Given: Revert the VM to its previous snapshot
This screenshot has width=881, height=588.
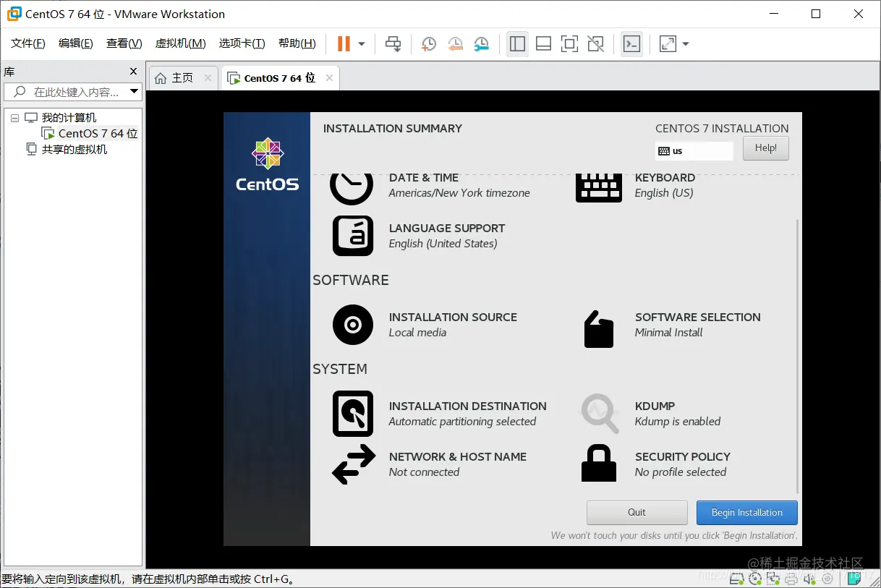Looking at the screenshot, I should [x=455, y=44].
